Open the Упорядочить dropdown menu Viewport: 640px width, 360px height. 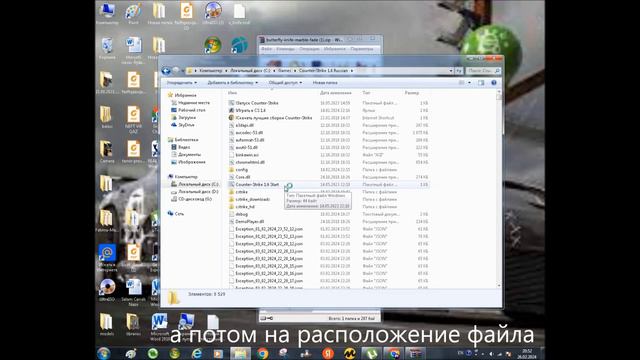(182, 82)
